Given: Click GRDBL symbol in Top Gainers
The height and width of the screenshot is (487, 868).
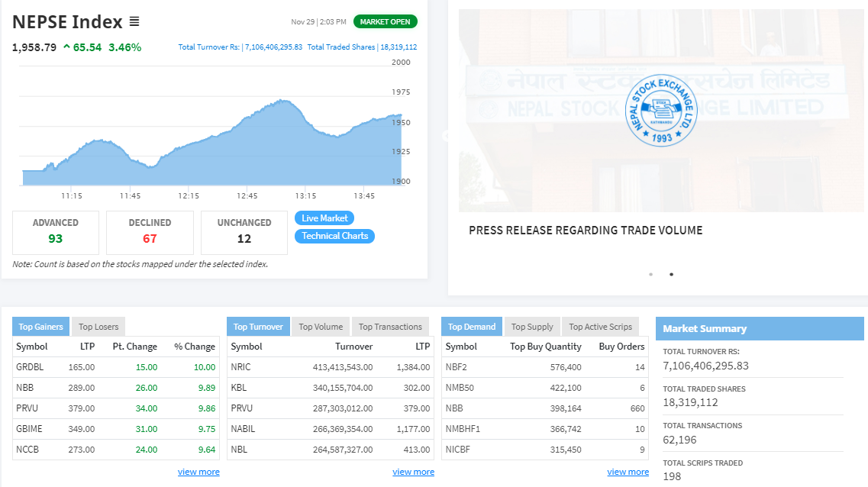Looking at the screenshot, I should [x=30, y=367].
